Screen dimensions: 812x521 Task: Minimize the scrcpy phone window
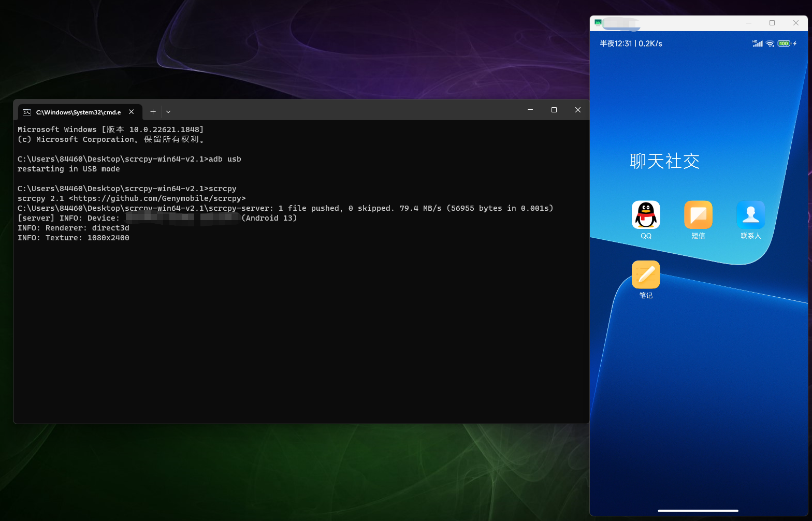[x=749, y=23]
